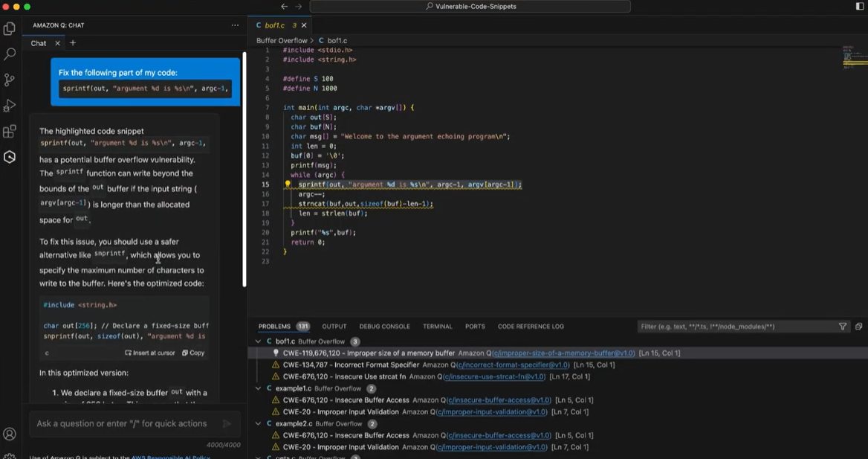Screen dimensions: 868x459
Task: Collapse the example1.c problems group
Action: point(259,388)
